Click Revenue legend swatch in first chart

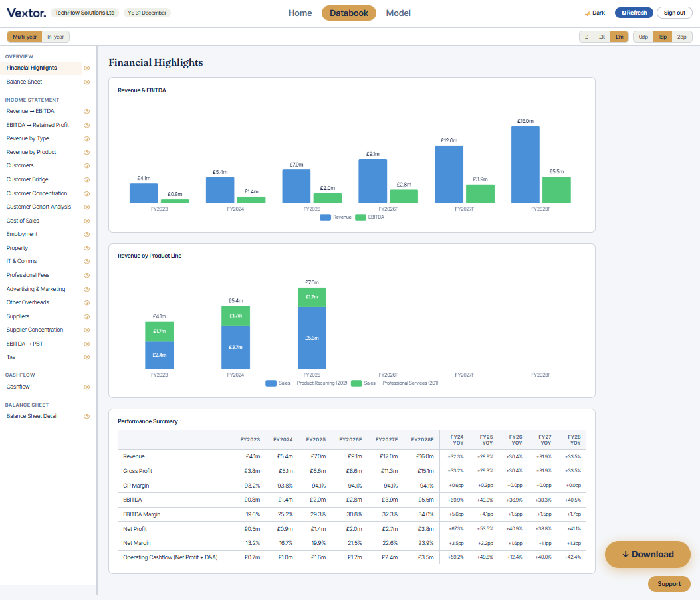click(x=326, y=217)
